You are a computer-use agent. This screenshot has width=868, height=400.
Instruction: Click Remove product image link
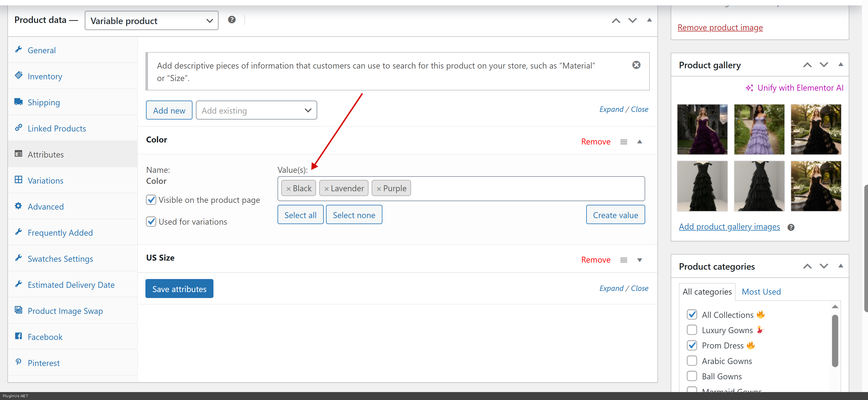720,27
